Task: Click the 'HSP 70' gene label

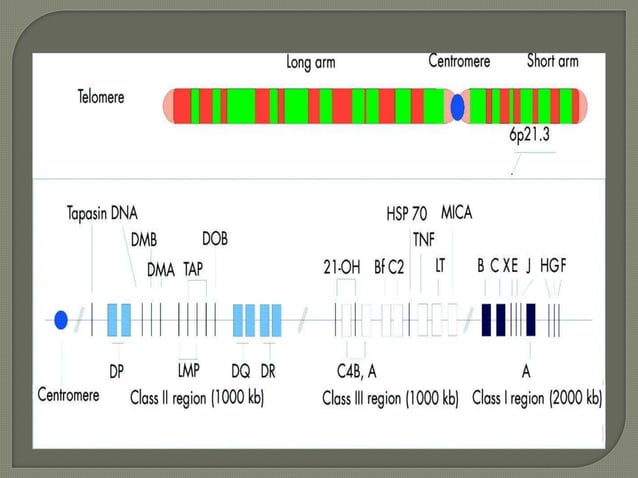Action: click(407, 214)
